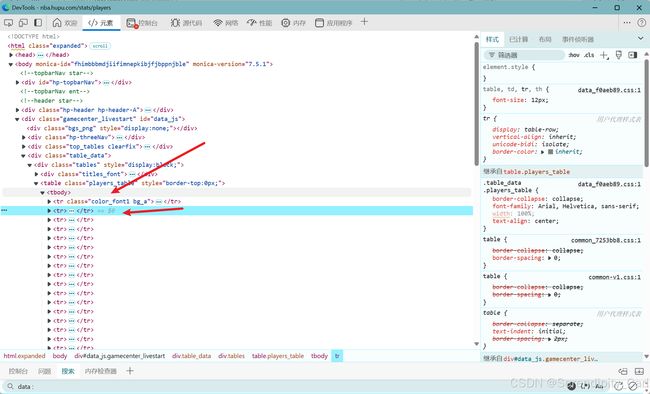Expand the head element node

(x=11, y=55)
